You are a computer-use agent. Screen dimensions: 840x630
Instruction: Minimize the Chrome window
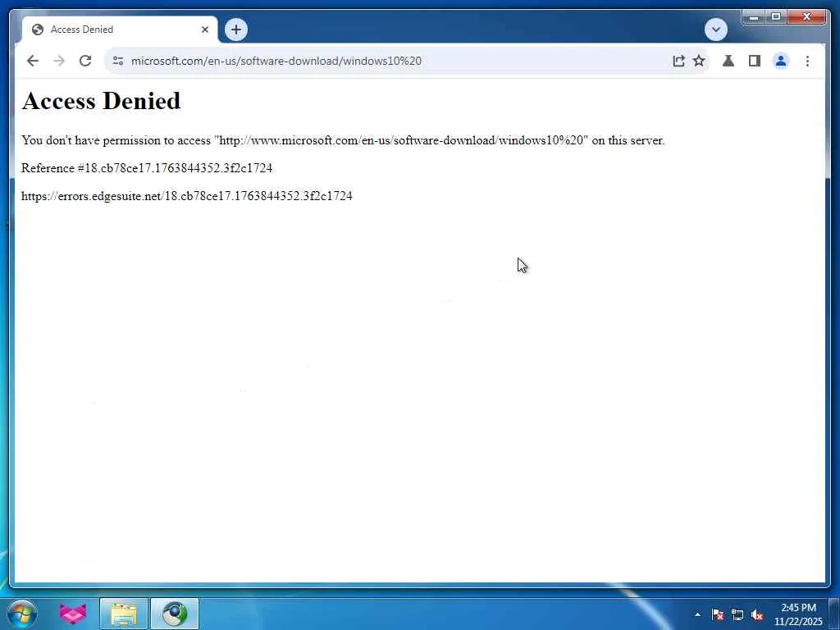[x=755, y=17]
